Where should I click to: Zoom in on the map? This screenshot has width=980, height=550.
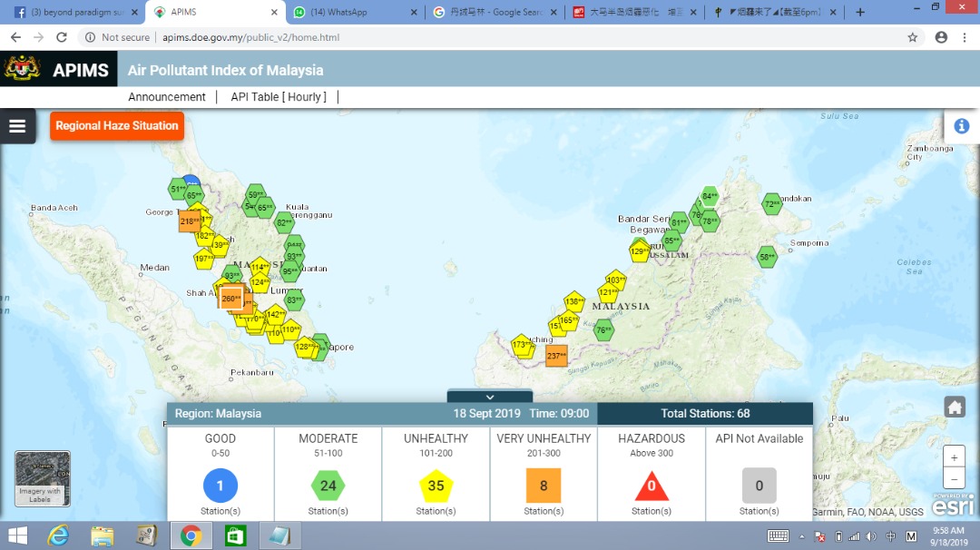click(954, 457)
